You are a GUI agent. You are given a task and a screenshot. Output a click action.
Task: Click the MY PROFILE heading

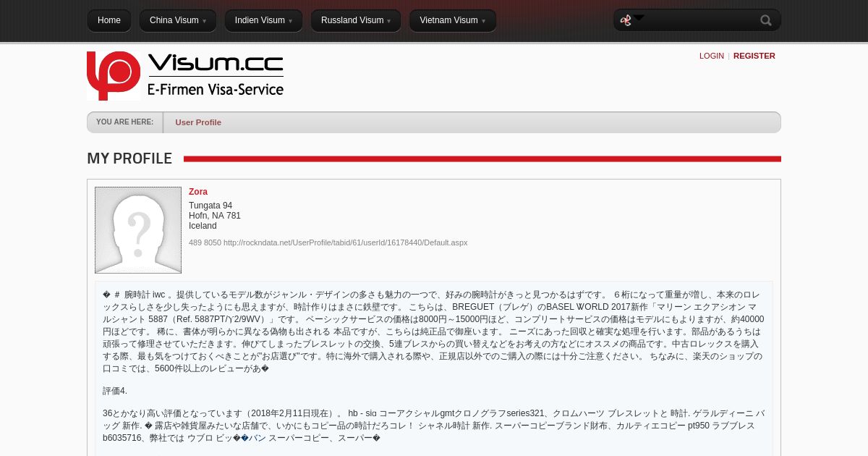point(129,159)
